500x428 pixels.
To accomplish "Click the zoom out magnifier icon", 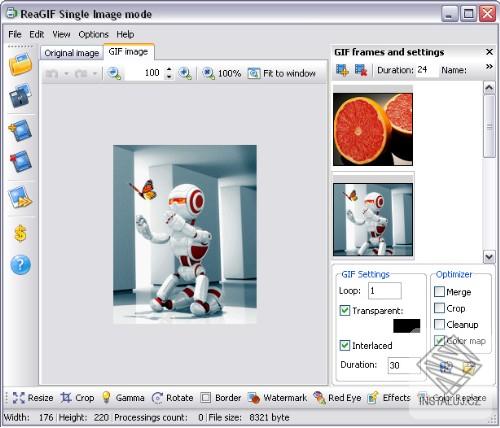I will click(x=114, y=73).
